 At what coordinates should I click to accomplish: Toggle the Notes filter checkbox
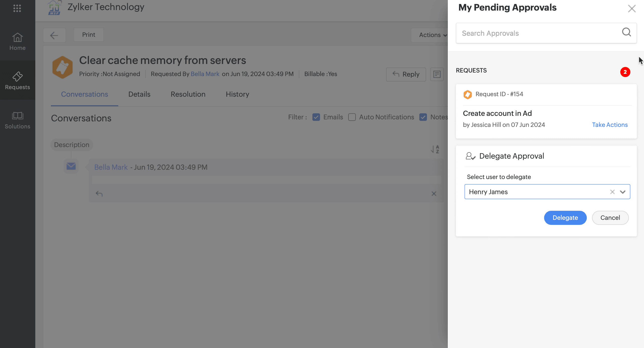point(423,117)
